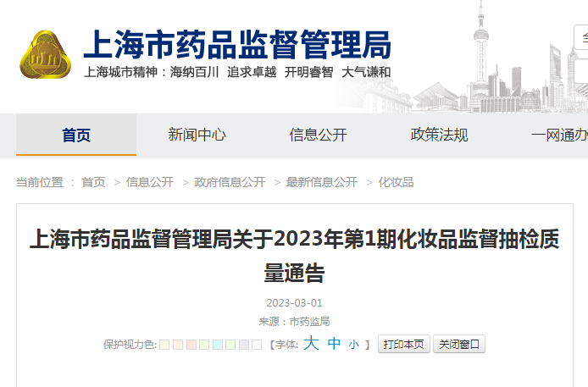Viewport: 588px width, 387px height.
Task: Click the 保护视力色 label
Action: pos(130,345)
